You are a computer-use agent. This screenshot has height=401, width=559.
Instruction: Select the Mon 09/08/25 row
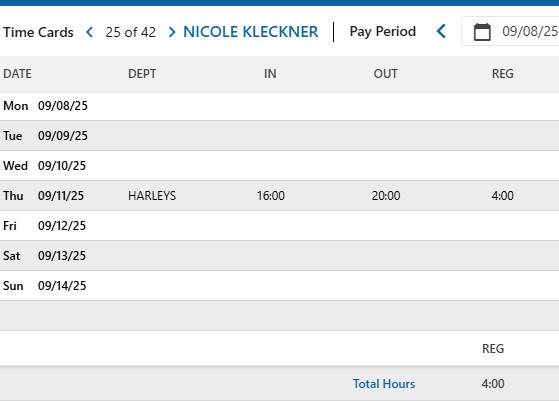pos(280,106)
